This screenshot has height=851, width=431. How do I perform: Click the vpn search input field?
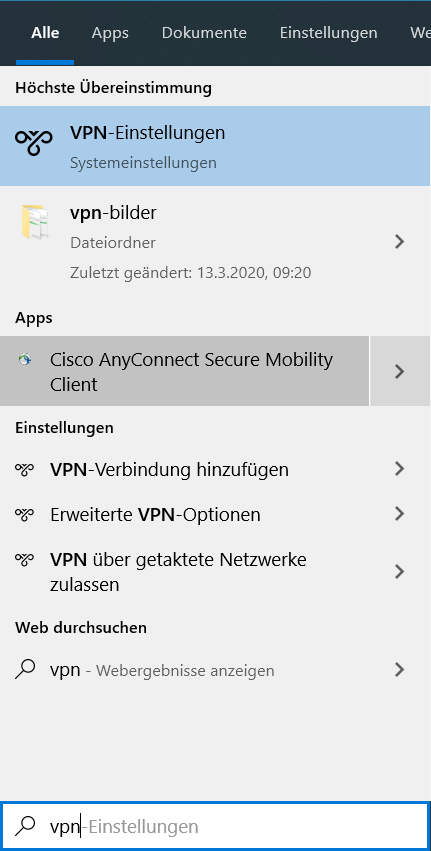point(216,826)
